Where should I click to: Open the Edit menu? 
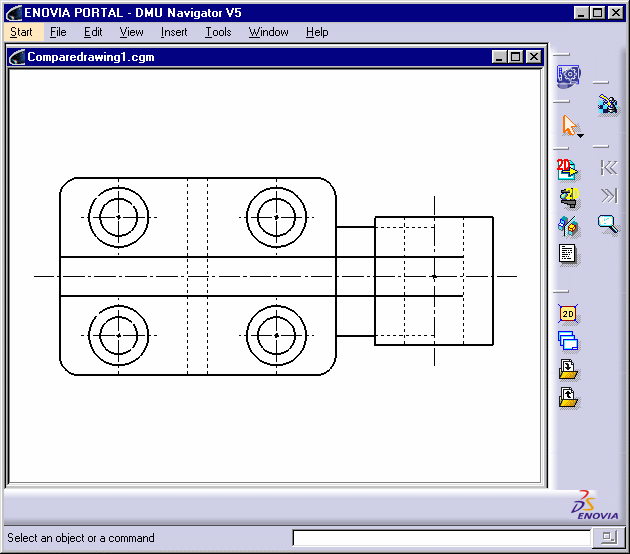coord(93,32)
